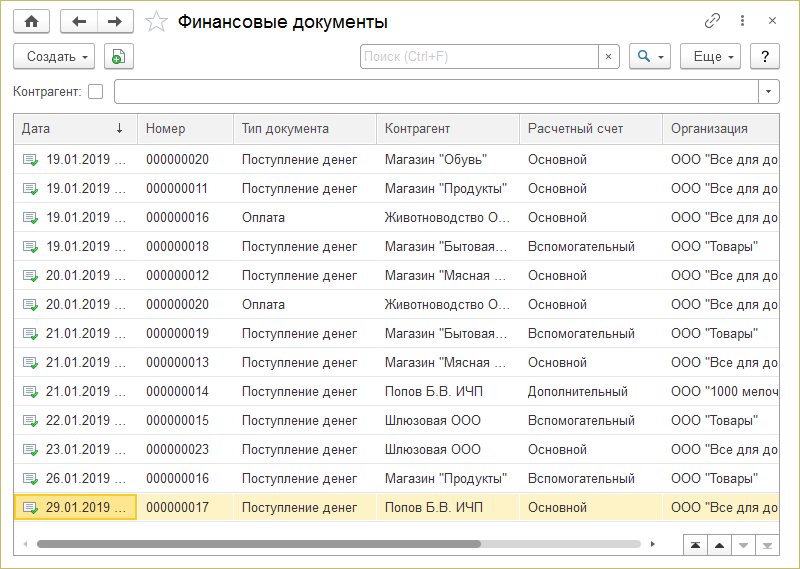Click document icon of row 000000013
This screenshot has width=800, height=569.
[31, 363]
